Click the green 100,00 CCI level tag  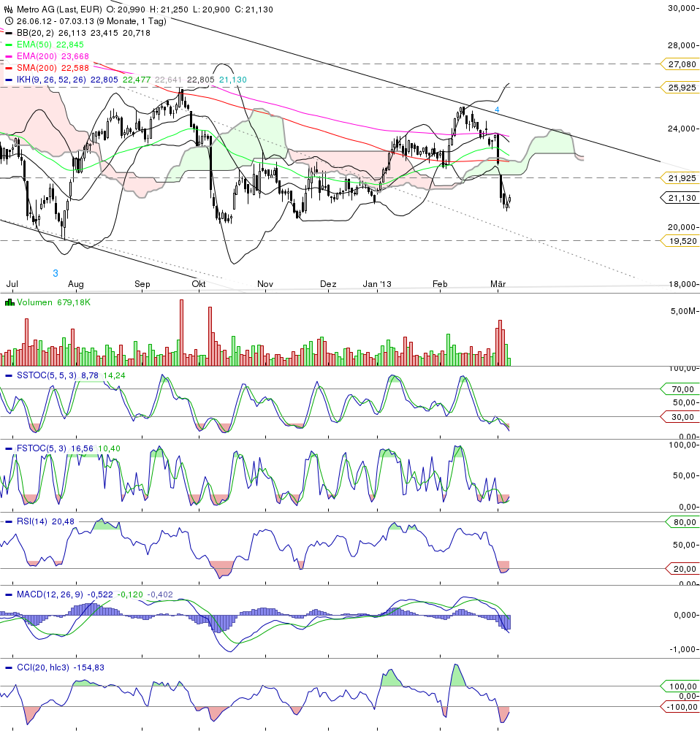(681, 686)
